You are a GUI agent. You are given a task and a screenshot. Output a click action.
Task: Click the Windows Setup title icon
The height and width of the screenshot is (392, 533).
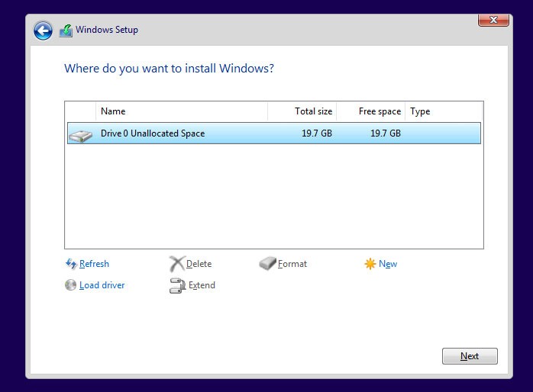click(66, 31)
